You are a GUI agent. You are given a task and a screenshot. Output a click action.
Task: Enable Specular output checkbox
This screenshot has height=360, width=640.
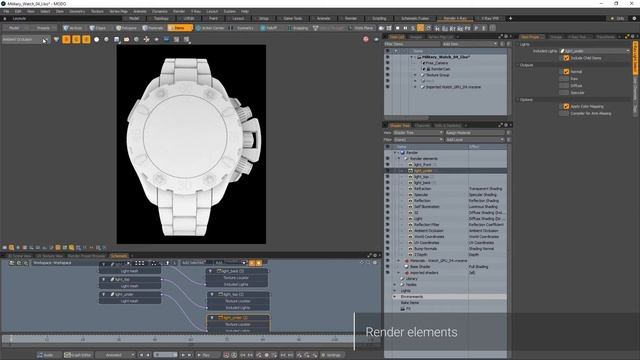tap(564, 93)
